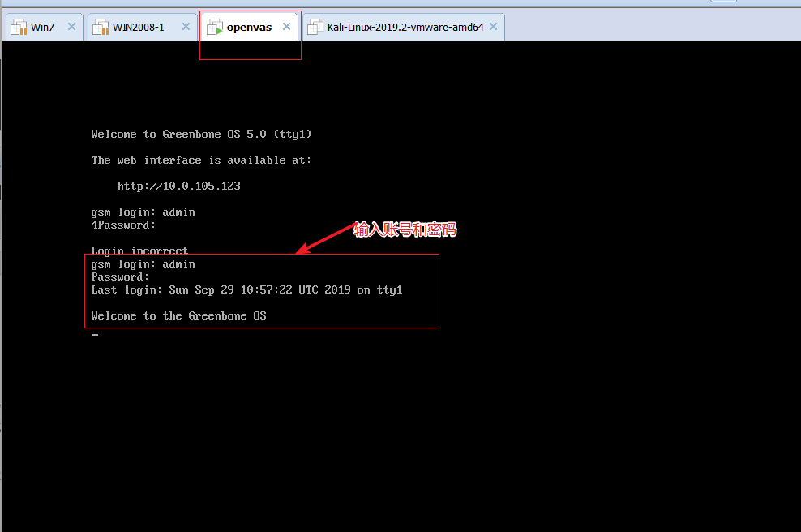Click the 'Welcome to Greenbone OS 5.0 (tty1)' line
The height and width of the screenshot is (532, 801).
201,135
